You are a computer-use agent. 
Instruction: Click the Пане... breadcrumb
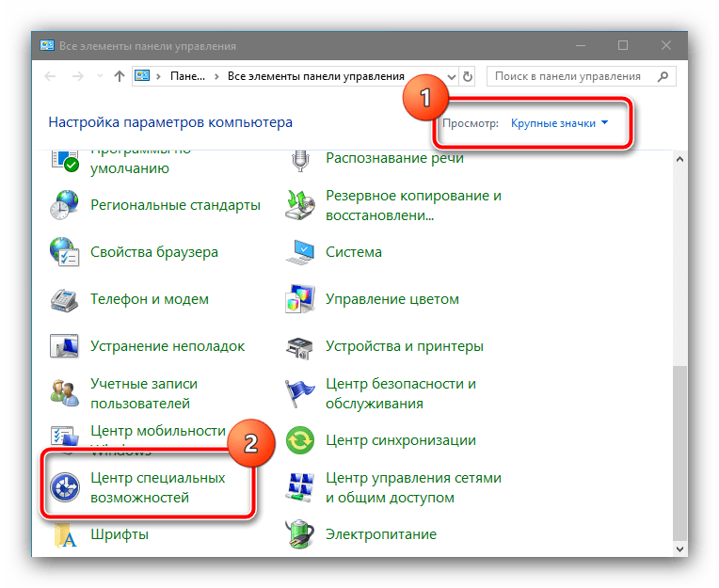click(x=187, y=76)
